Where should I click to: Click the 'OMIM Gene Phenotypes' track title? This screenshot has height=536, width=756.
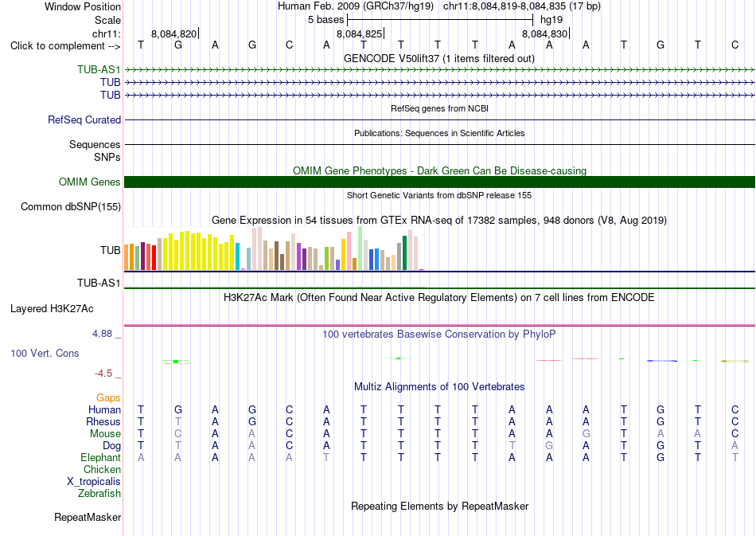(439, 170)
